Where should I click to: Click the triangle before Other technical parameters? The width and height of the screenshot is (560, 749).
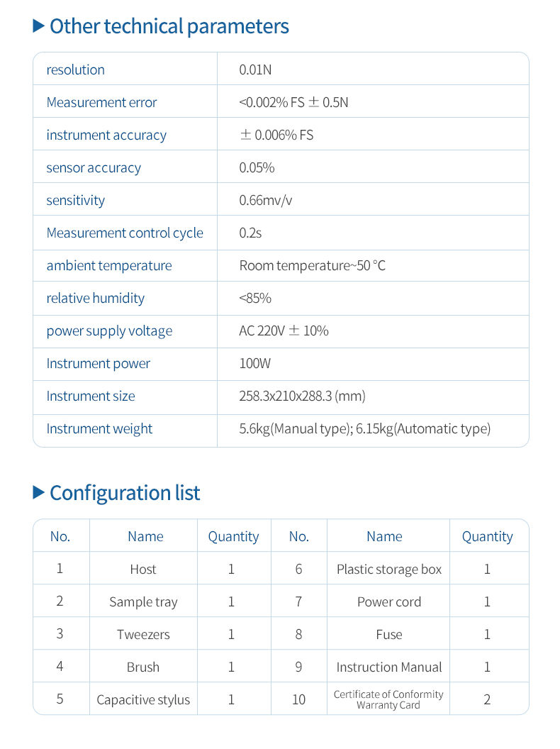38,27
